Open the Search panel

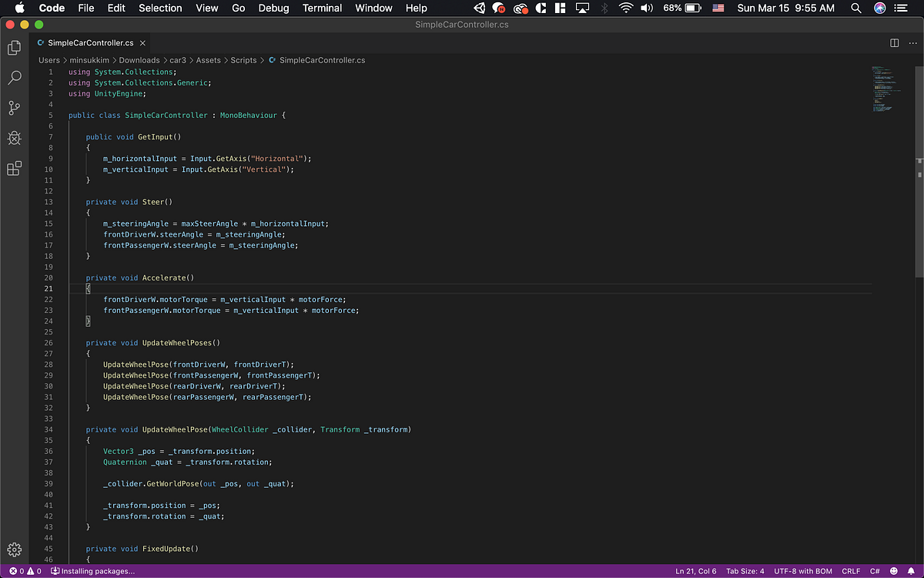pos(14,77)
